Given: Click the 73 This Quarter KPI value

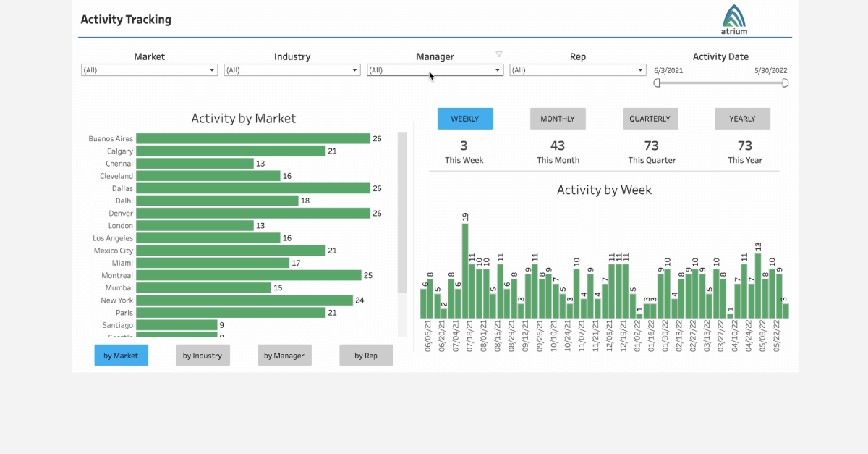Looking at the screenshot, I should tap(652, 146).
